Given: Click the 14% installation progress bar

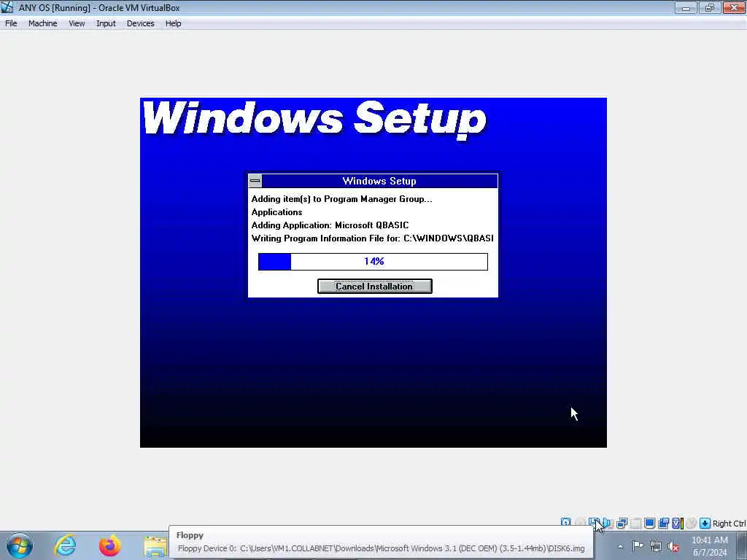Looking at the screenshot, I should 373,262.
